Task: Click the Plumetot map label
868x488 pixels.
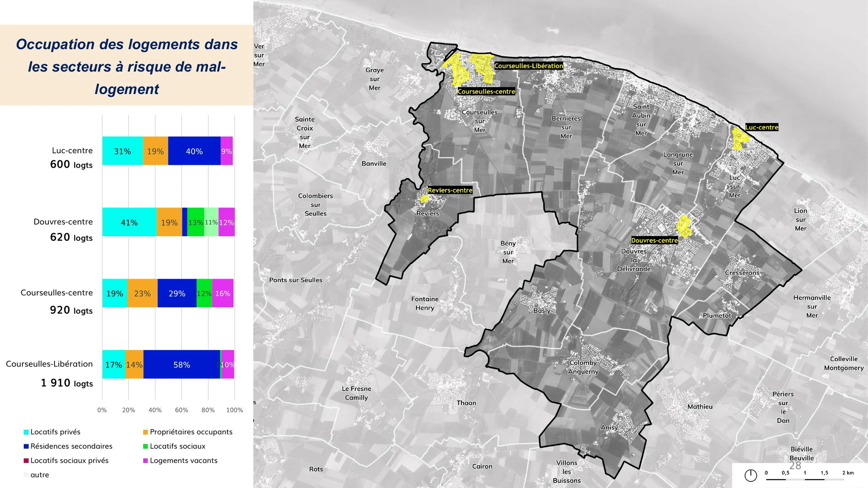Action: (x=717, y=316)
